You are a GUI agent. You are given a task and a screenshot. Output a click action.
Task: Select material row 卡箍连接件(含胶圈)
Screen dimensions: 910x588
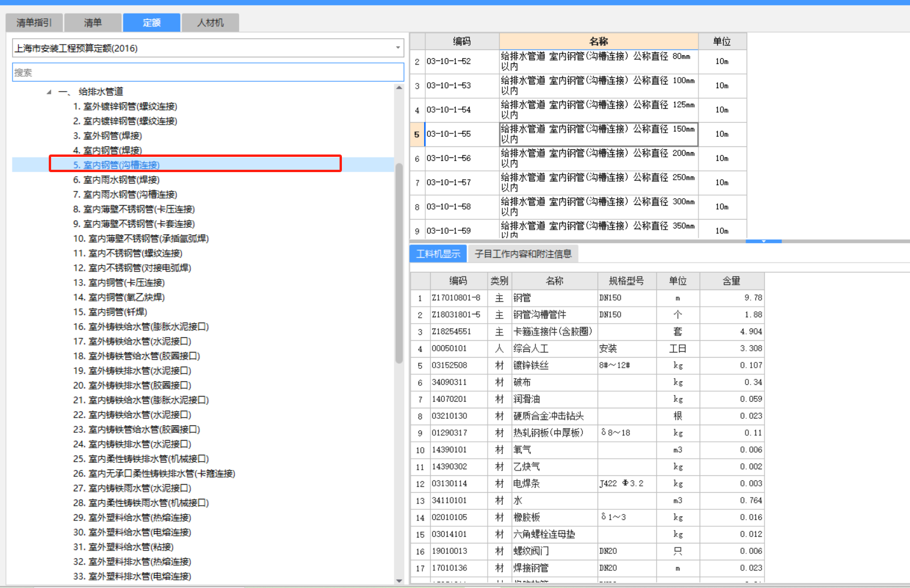pos(587,332)
